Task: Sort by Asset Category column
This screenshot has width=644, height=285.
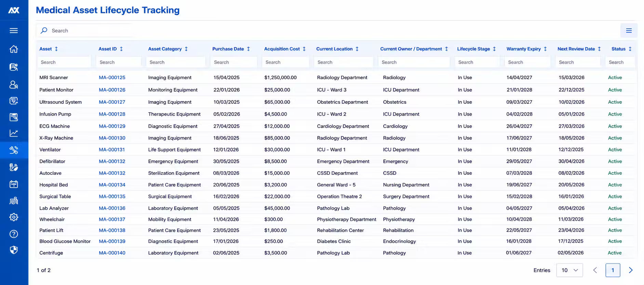Action: tap(186, 49)
